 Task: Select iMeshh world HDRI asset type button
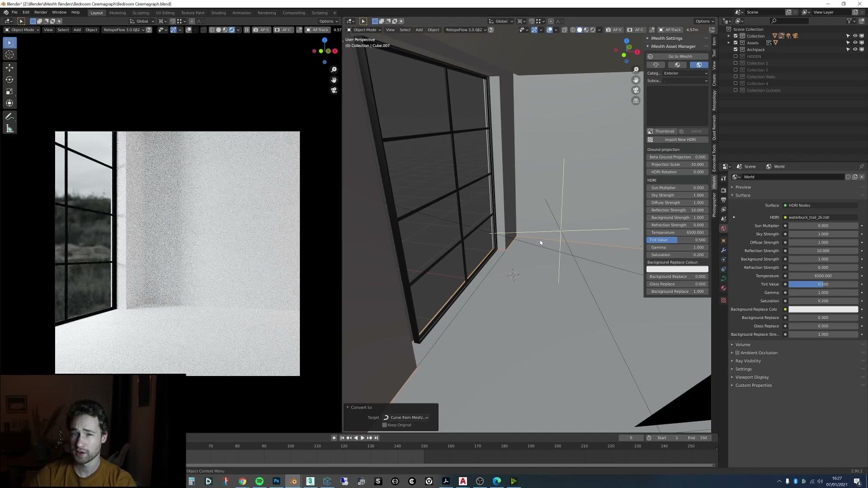[699, 65]
